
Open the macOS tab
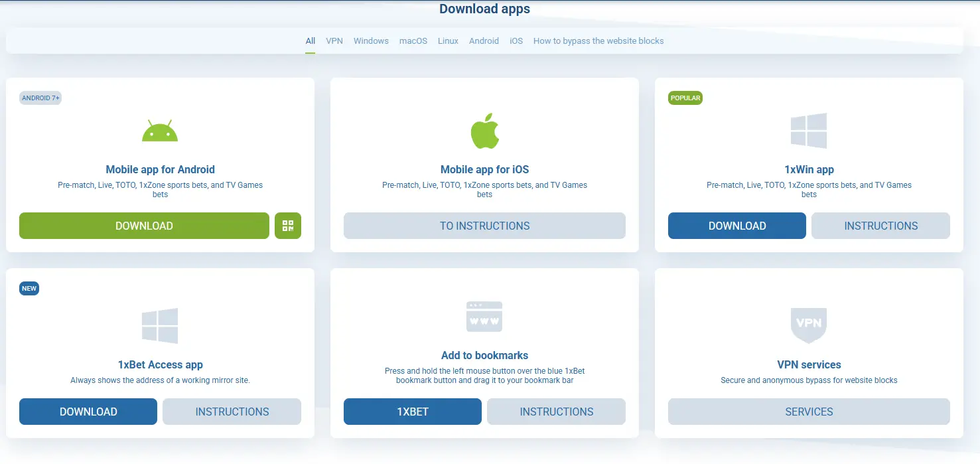tap(413, 41)
